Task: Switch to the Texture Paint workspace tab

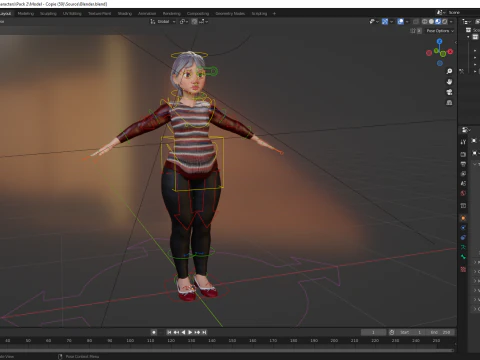Action: (100, 14)
